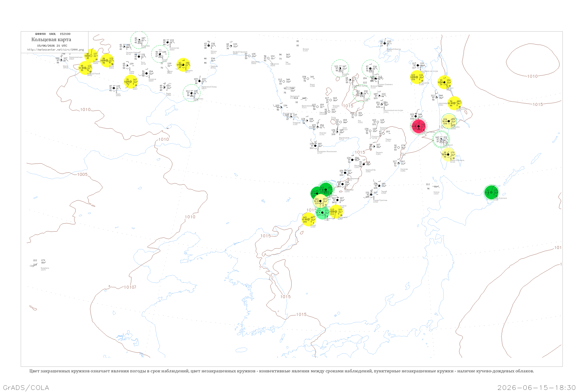The height and width of the screenshot is (392, 588).
Task: Click the yellow Ноглики station circle
Action: click(x=444, y=82)
